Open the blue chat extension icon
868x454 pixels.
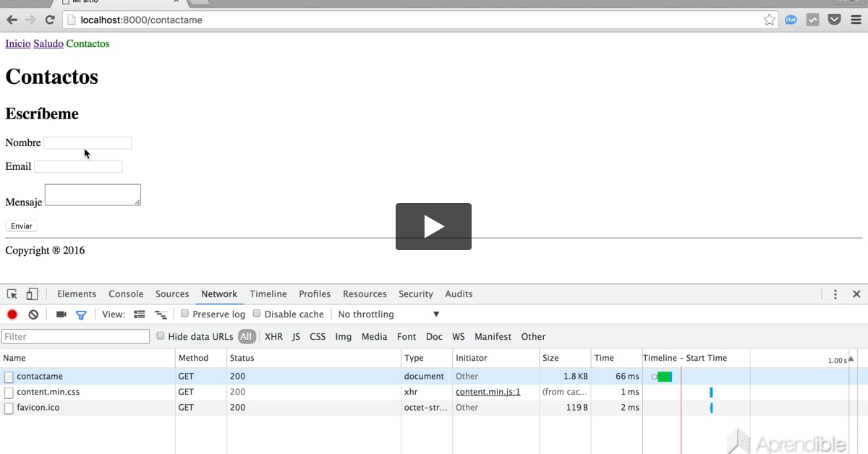point(791,20)
